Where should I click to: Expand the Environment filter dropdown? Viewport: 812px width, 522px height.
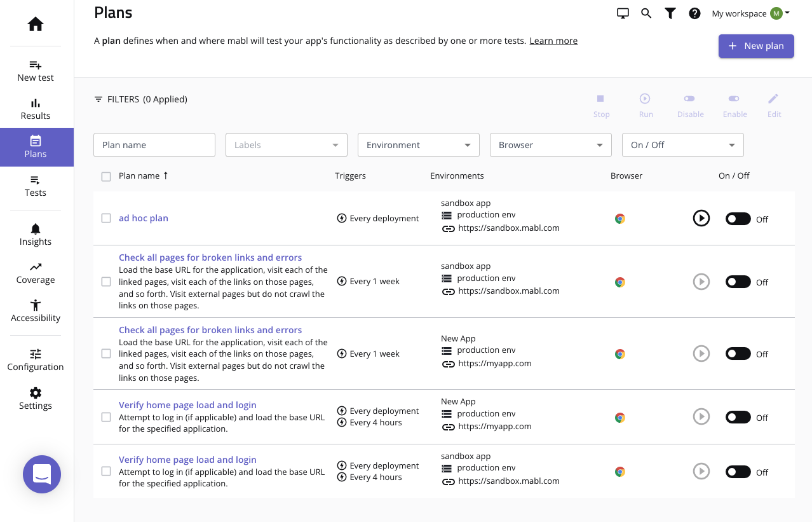pos(418,145)
